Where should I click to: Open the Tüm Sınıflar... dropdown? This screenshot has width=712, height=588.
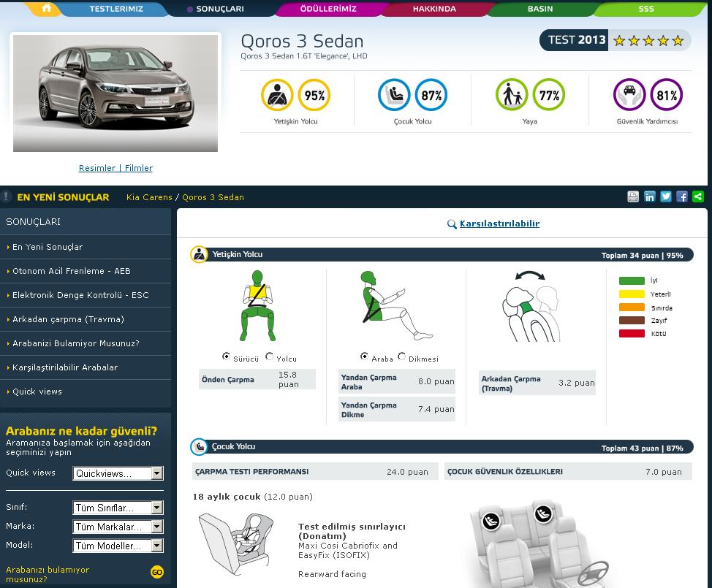point(118,508)
